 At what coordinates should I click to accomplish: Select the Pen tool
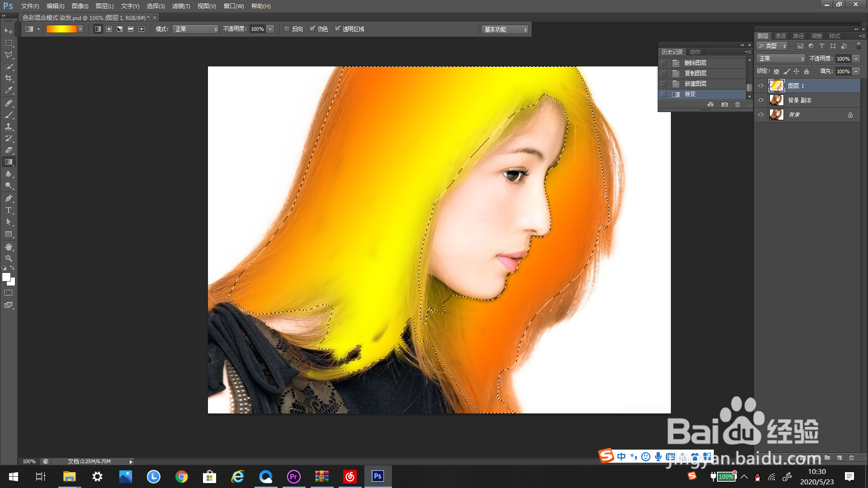point(9,198)
